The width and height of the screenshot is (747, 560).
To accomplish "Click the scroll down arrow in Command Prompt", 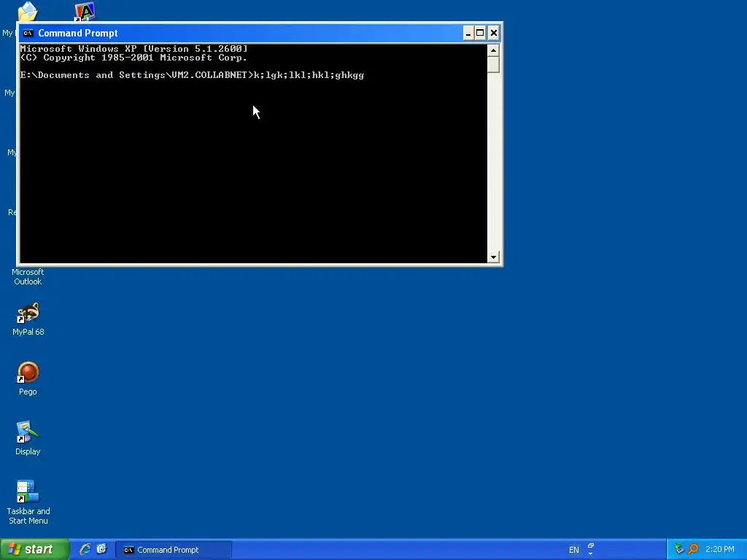I will tap(493, 257).
